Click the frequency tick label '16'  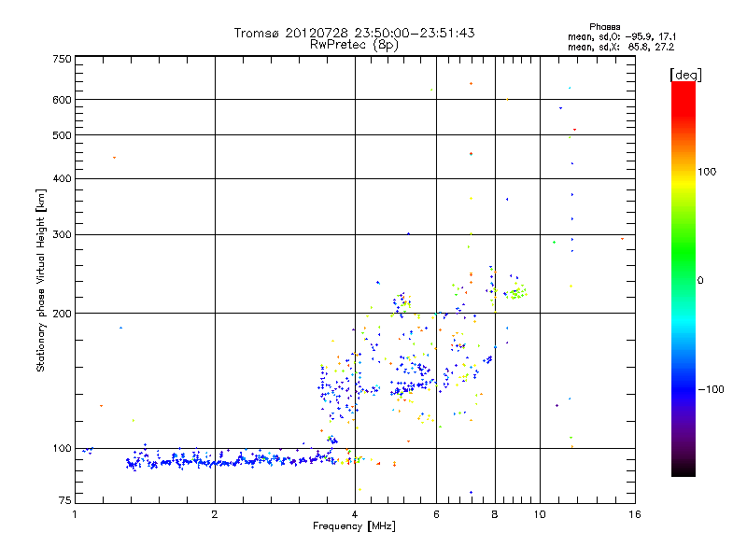(635, 514)
